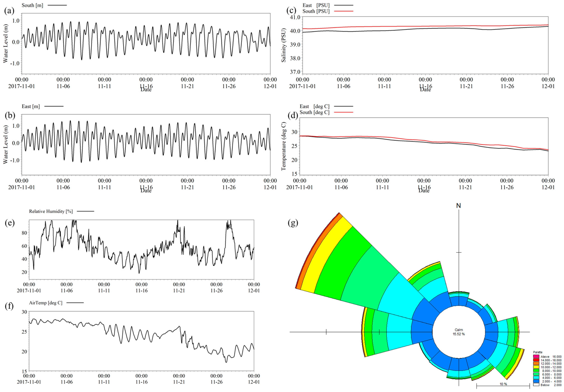Click the 'Palette' legend title
This screenshot has height=392, width=564.
(x=538, y=352)
